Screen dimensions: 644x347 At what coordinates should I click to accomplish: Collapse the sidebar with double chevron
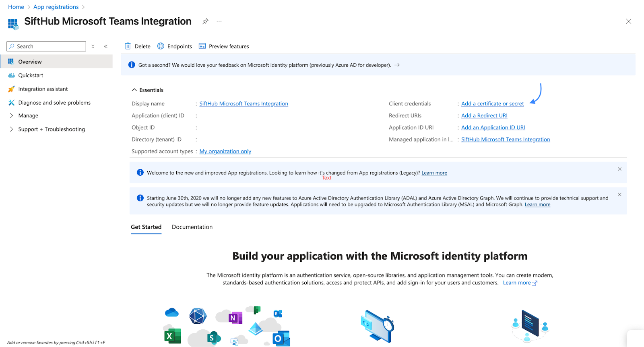(x=106, y=46)
